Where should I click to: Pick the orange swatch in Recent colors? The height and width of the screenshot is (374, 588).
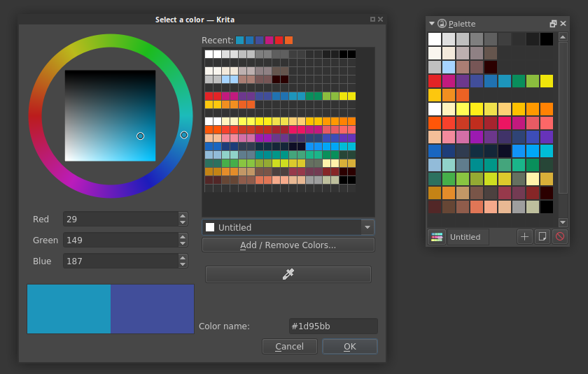(x=288, y=40)
